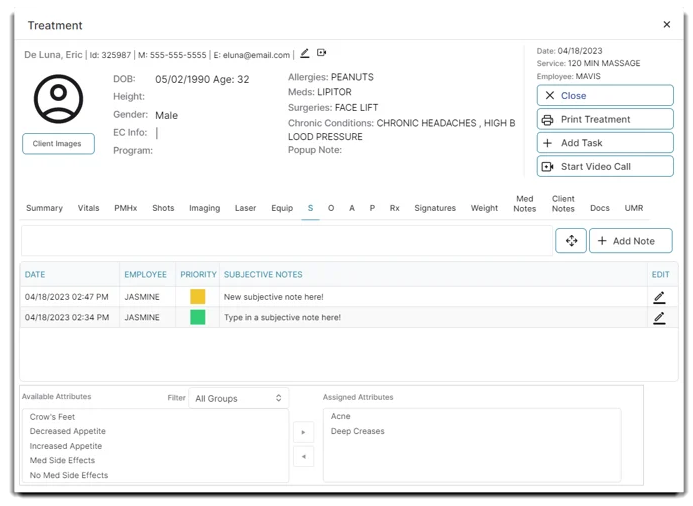This screenshot has height=506, width=693.
Task: Edit the 02:34 PM subjective note
Action: tap(659, 317)
